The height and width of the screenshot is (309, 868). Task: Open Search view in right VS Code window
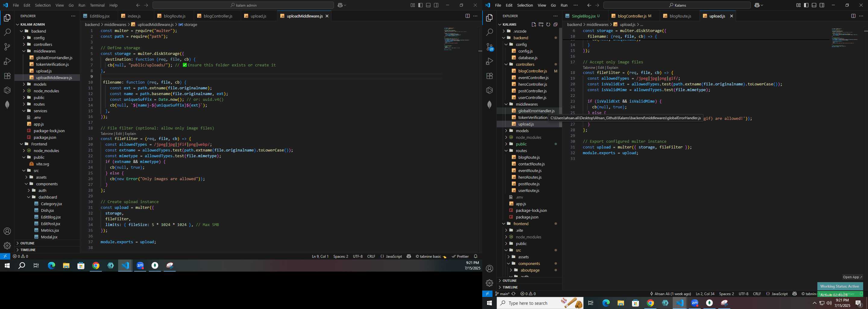click(489, 32)
